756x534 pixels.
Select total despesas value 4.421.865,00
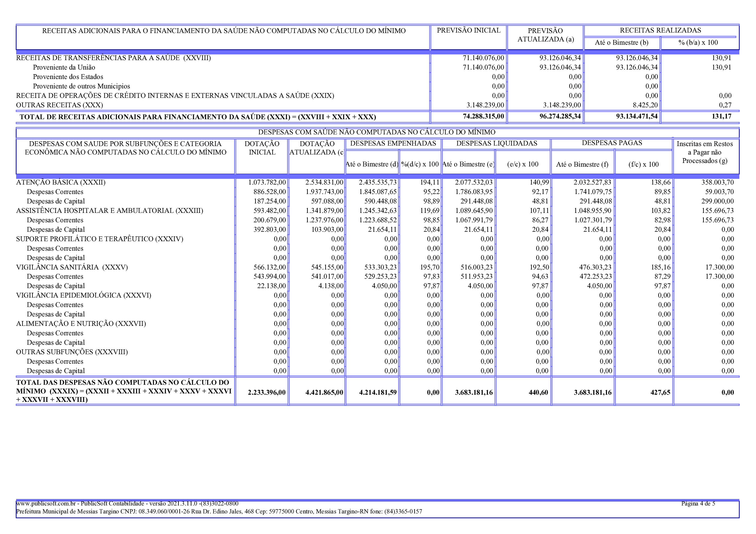[324, 392]
